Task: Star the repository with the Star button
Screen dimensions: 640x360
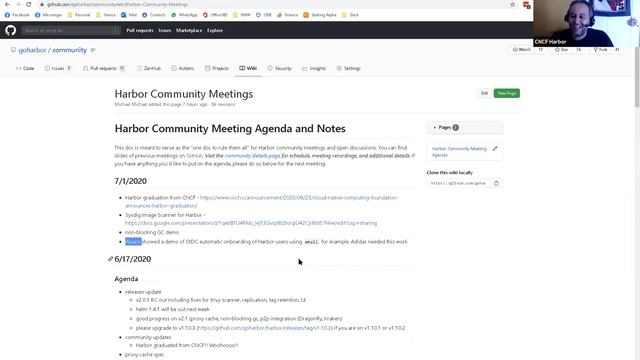Action: pyautogui.click(x=561, y=49)
